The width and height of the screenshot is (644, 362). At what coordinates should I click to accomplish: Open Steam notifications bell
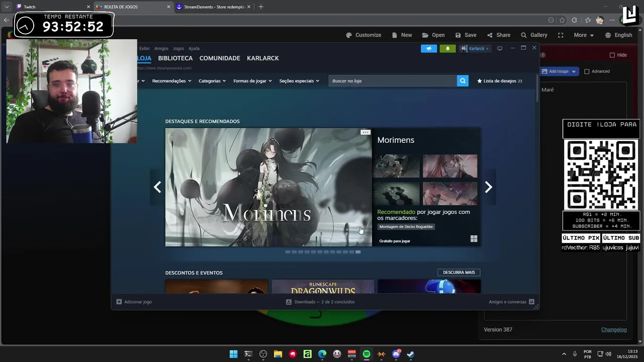pyautogui.click(x=448, y=49)
